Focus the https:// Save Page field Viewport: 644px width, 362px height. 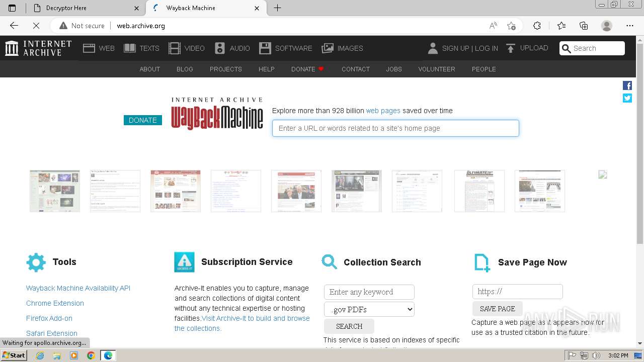tap(518, 292)
